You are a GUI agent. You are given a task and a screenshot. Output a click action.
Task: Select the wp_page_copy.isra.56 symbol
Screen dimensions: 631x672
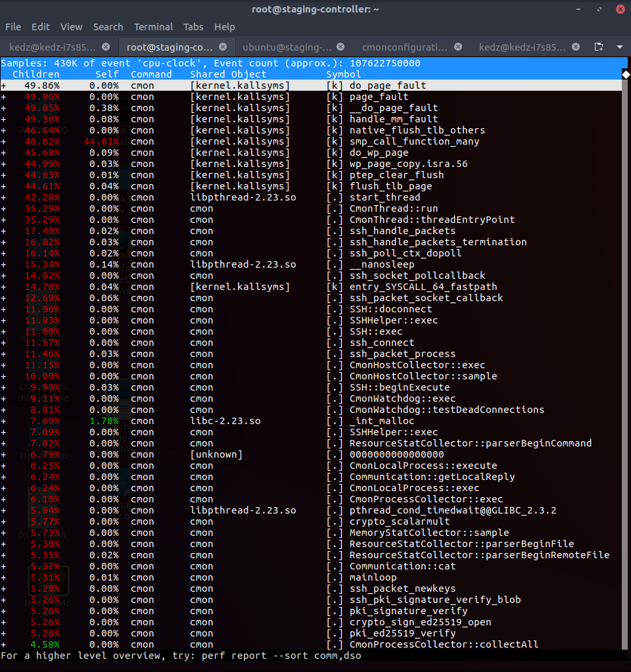(408, 164)
